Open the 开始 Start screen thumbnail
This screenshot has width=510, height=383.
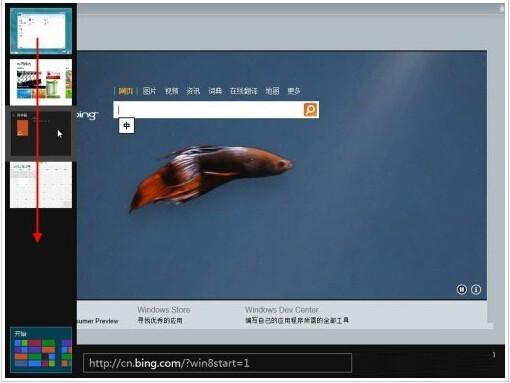41,350
